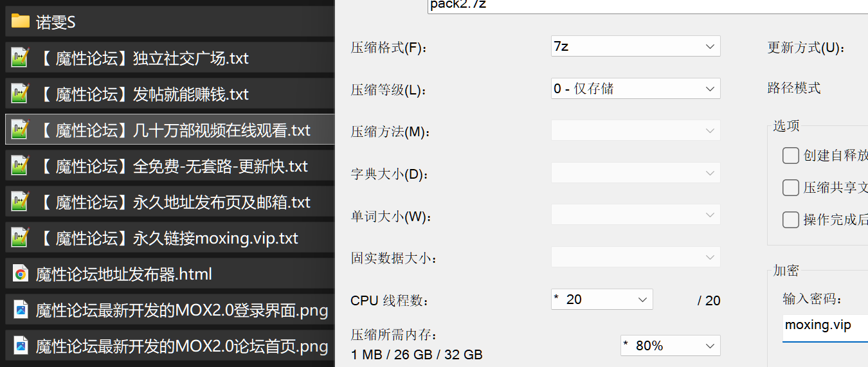This screenshot has height=367, width=868.
Task: Select 几十万部视频在线观看.txt in the file list
Action: click(170, 130)
